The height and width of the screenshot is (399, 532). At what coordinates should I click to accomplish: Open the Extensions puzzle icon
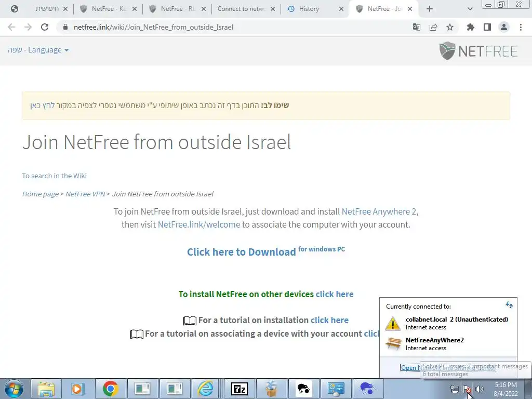coord(470,27)
